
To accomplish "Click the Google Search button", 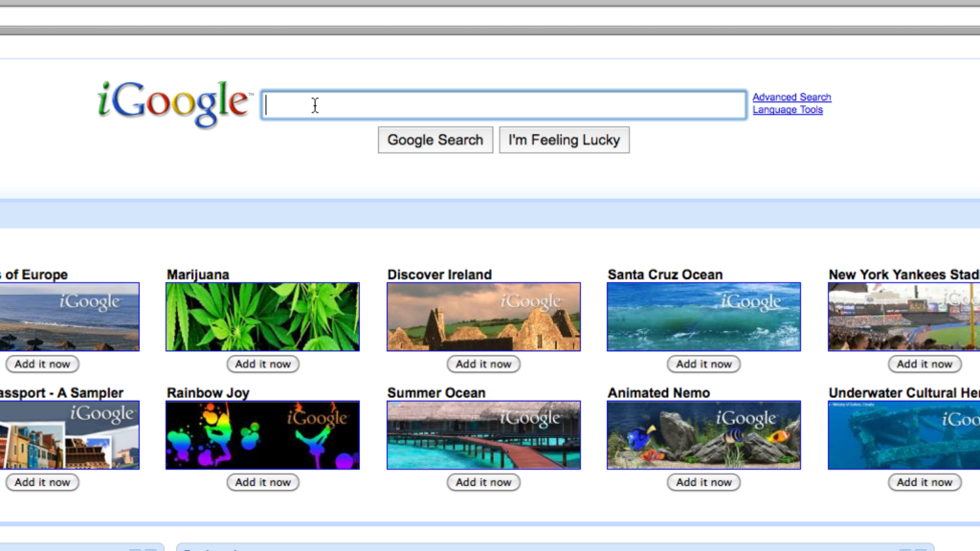I will [x=435, y=140].
